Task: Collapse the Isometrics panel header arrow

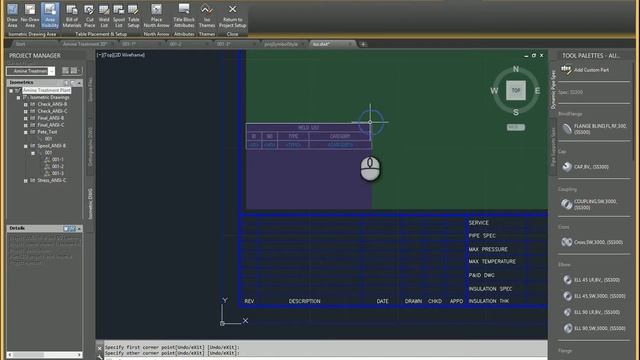Action: (79, 82)
